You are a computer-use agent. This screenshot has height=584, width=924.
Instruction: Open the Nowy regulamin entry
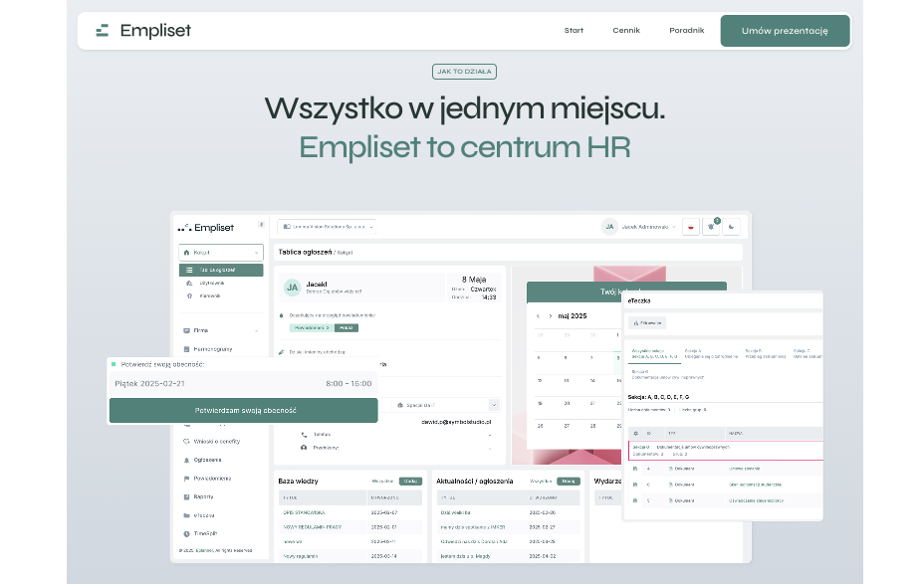tap(301, 556)
